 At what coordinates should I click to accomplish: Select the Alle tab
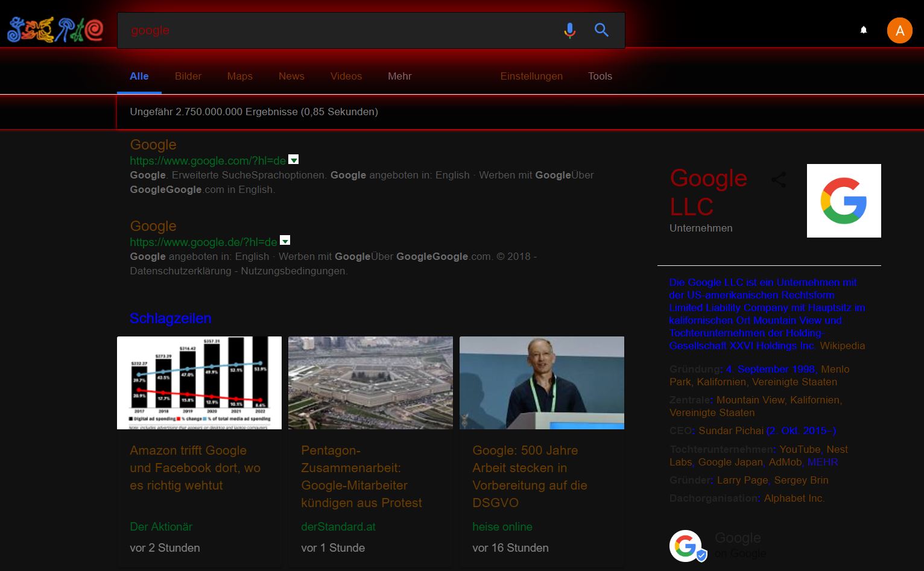pos(139,76)
